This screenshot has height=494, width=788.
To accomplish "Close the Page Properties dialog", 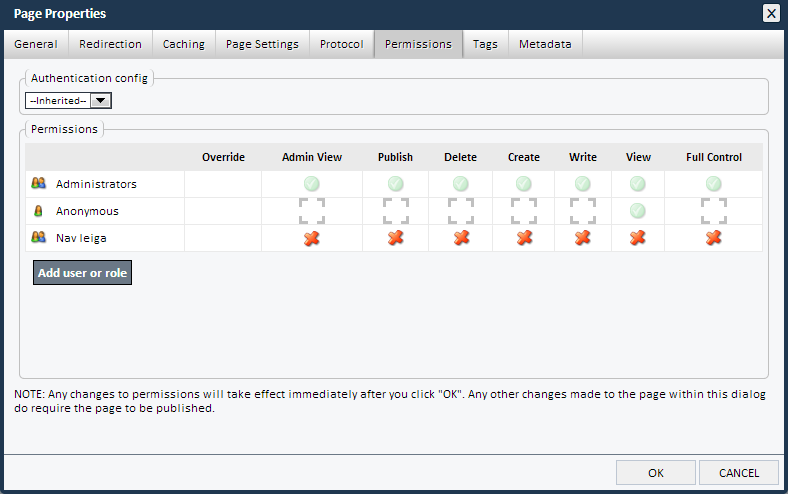I will [771, 13].
